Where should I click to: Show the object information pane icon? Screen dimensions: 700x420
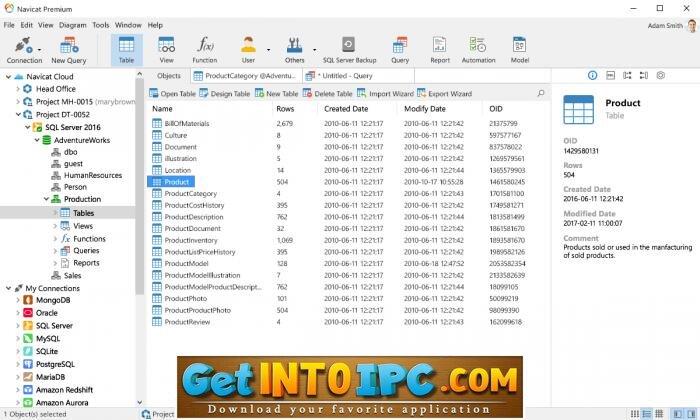[592, 75]
